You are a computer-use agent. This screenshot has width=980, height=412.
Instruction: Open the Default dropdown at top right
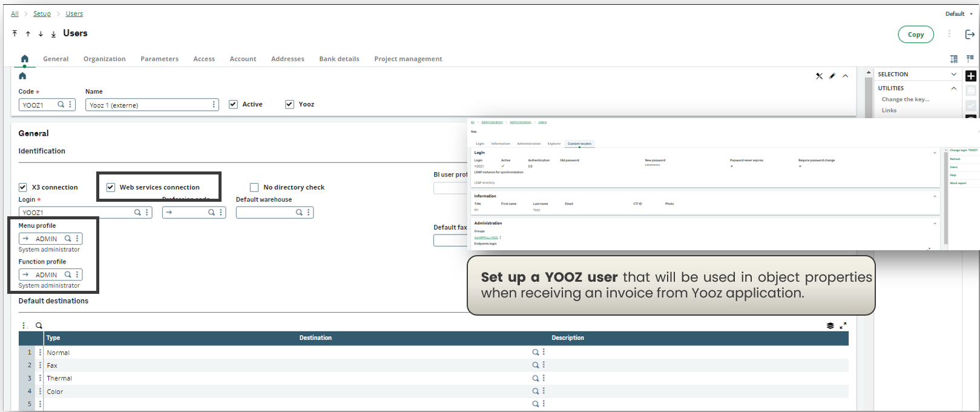point(959,13)
